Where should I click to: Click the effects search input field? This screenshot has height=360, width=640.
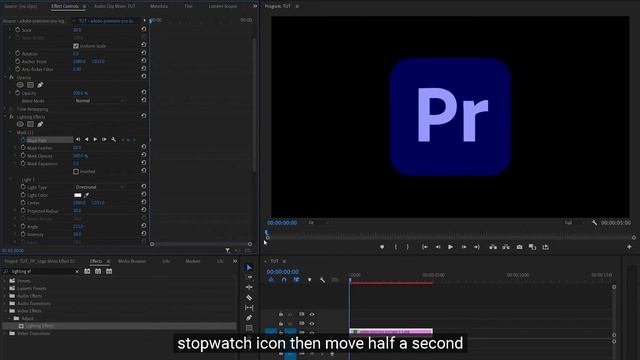(x=41, y=271)
